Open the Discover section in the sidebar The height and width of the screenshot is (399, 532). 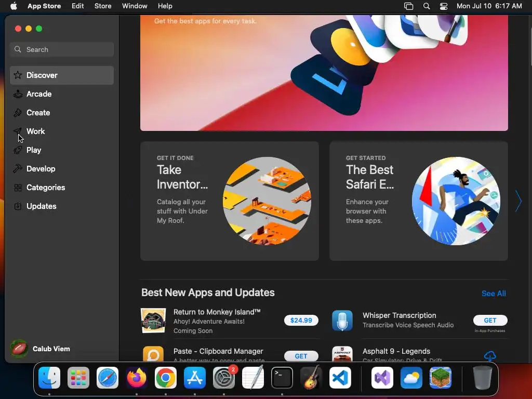(62, 75)
